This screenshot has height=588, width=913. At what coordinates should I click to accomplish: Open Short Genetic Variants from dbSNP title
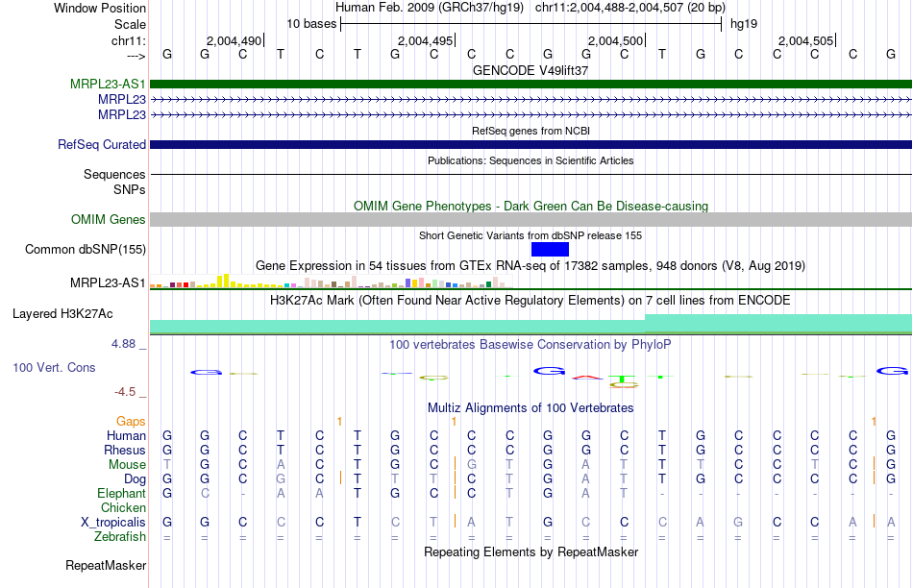tap(531, 235)
